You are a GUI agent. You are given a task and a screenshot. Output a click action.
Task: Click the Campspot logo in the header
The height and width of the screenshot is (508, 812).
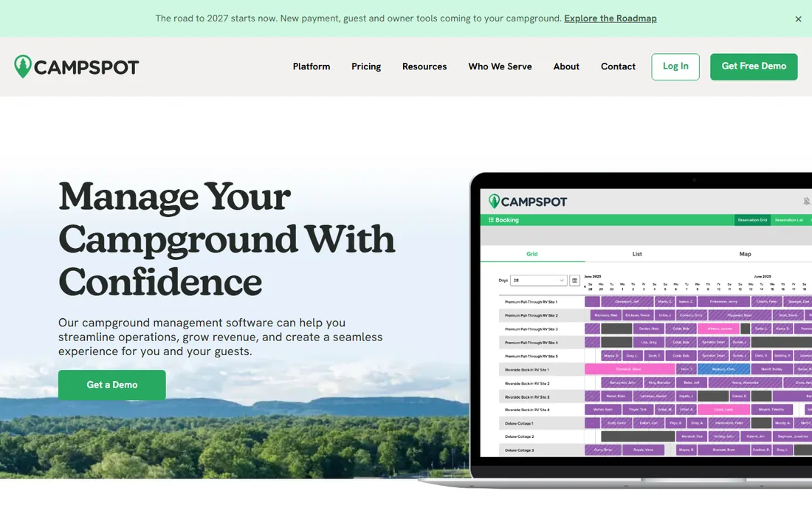point(77,66)
